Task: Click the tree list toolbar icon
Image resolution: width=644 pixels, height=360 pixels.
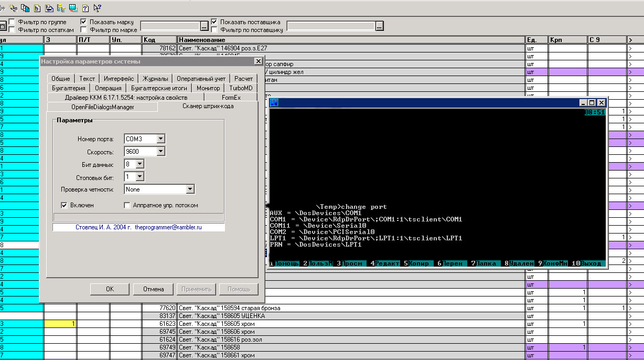Action: coord(61,8)
